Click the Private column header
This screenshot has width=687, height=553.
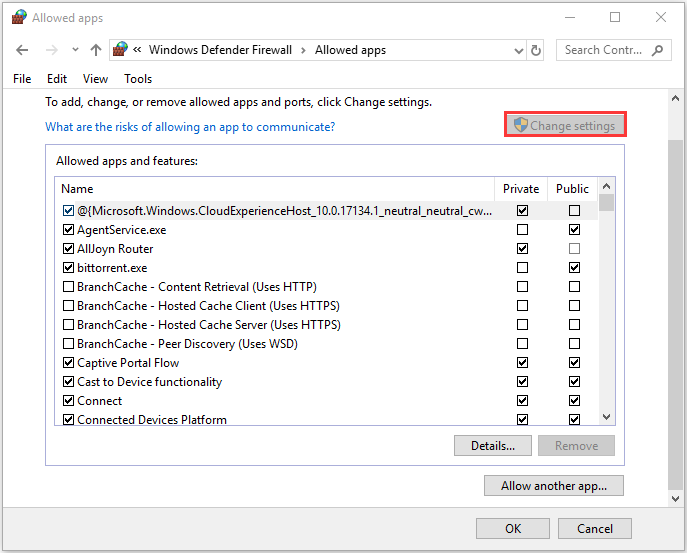(521, 189)
